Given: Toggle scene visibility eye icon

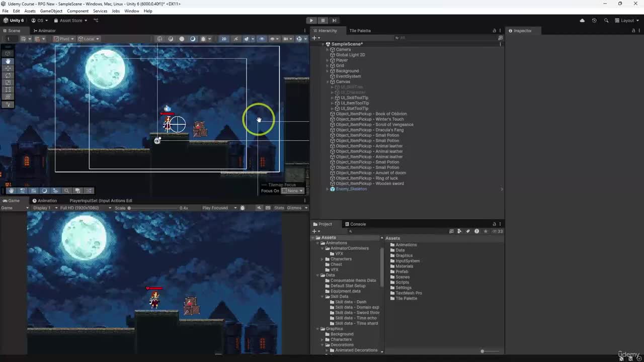Looking at the screenshot, I should click(x=262, y=39).
